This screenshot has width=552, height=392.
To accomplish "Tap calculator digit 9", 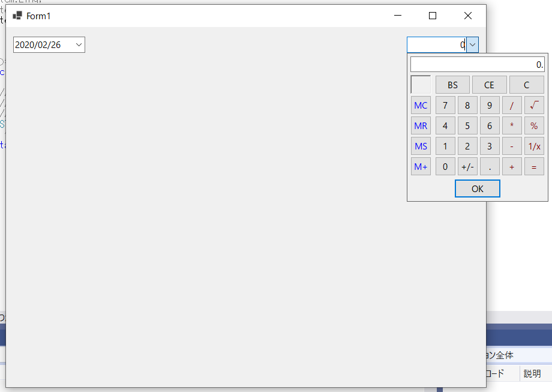I will click(490, 105).
